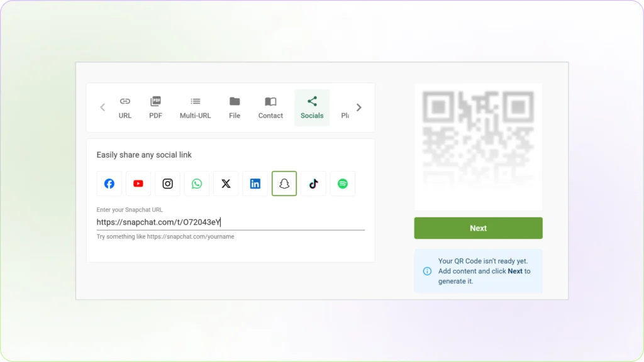Open the PDF QR code tab
The width and height of the screenshot is (644, 362).
(155, 107)
